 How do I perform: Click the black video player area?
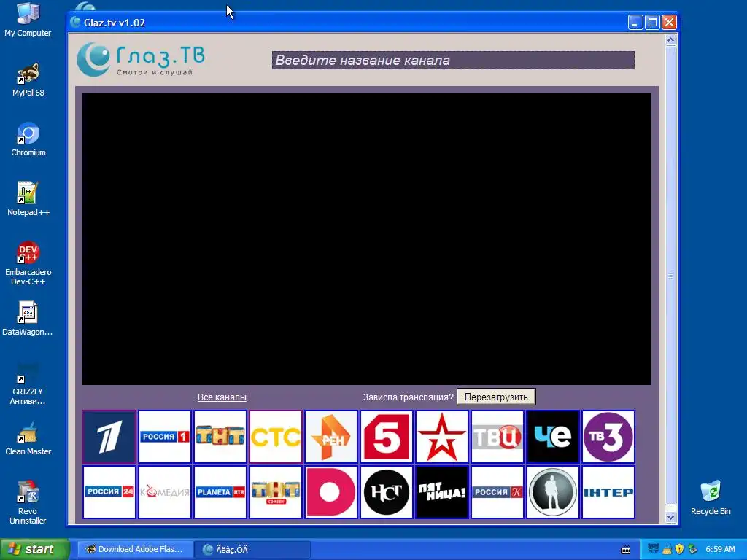(x=367, y=239)
